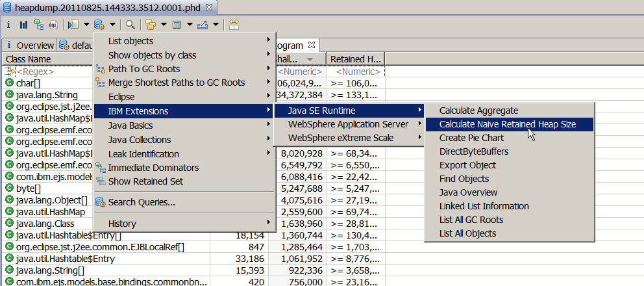Click the class icon beside java.lang.String[]
644x286 pixels.
[10, 271]
